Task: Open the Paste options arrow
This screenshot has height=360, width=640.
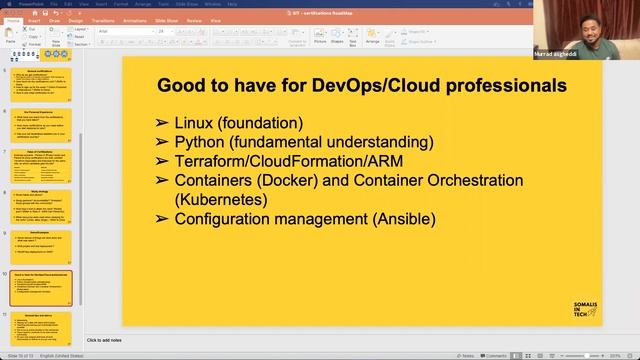Action: pyautogui.click(x=16, y=33)
